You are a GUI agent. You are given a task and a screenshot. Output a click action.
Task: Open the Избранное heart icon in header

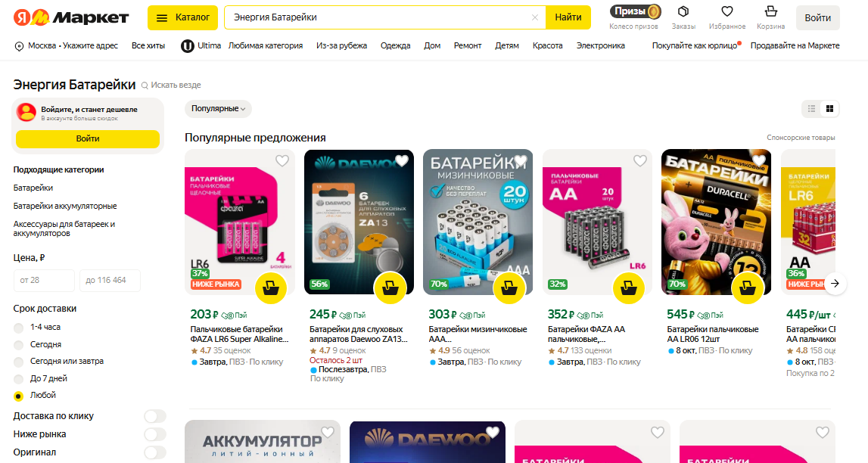pos(726,11)
